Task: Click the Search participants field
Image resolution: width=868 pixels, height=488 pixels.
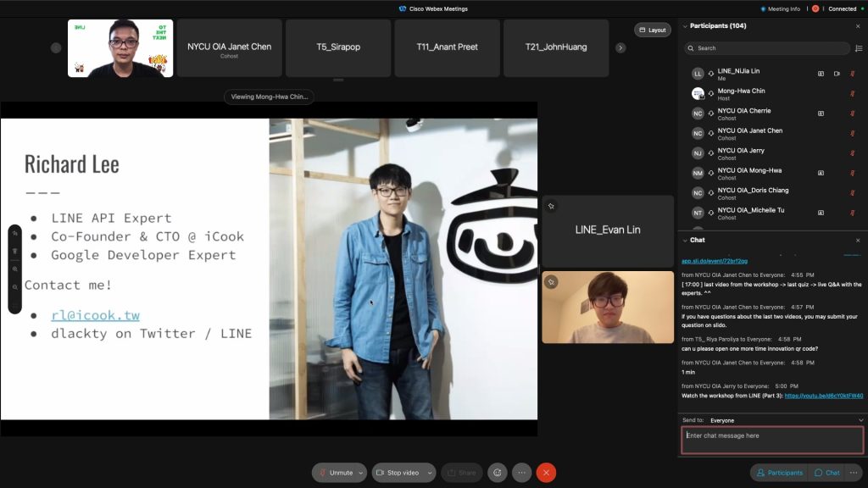Action: 766,48
